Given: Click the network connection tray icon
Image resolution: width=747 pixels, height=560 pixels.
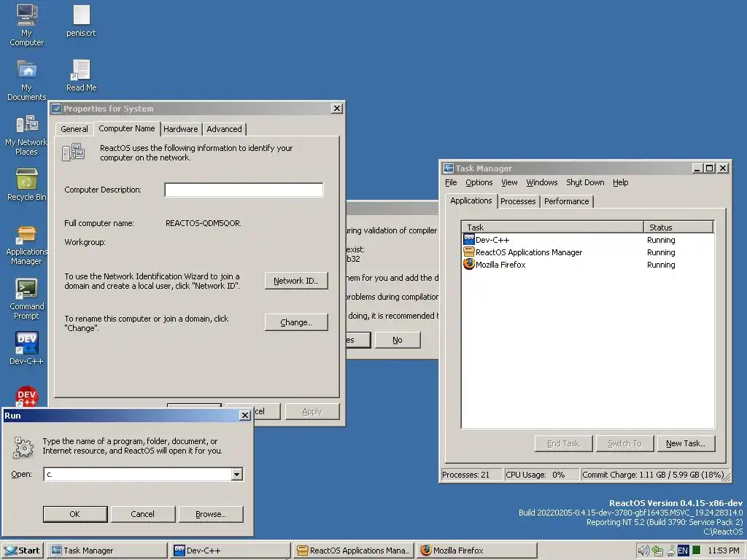Looking at the screenshot, I should pos(657,551).
